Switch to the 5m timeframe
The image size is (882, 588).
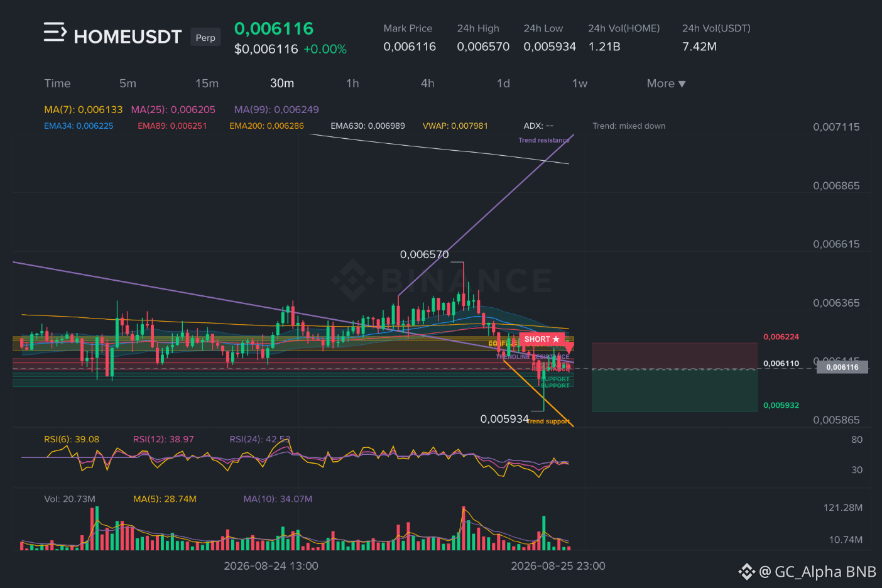tap(128, 84)
